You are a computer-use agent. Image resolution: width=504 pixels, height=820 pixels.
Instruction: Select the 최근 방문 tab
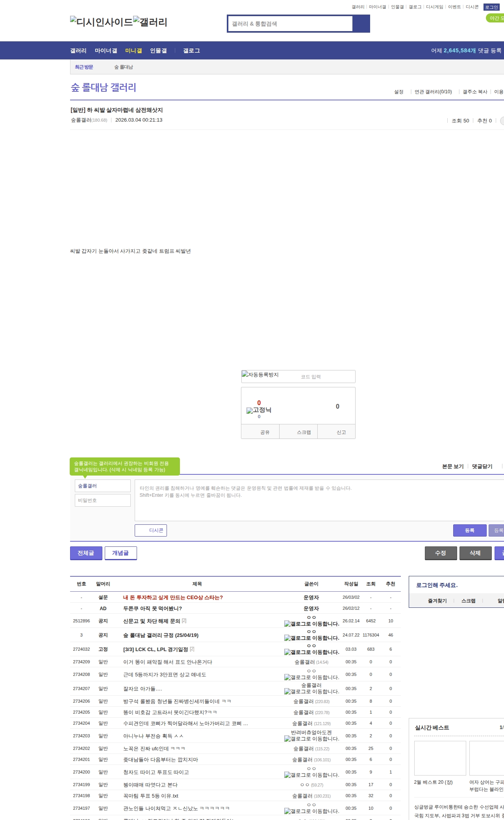[x=84, y=67]
